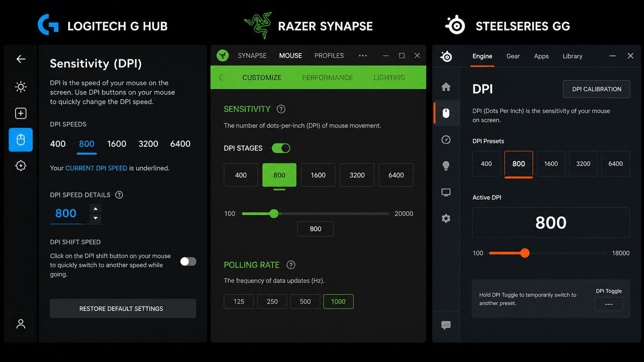Set polling rate to 125 Hz

[239, 302]
